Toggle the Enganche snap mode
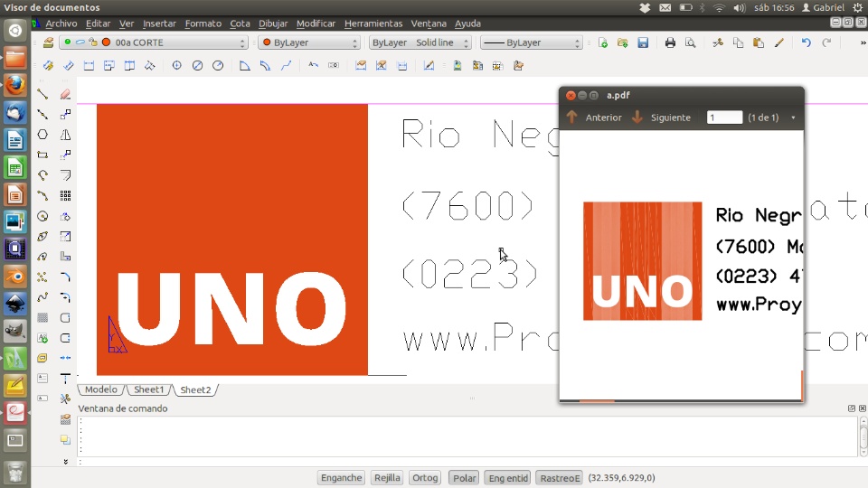 tap(341, 477)
